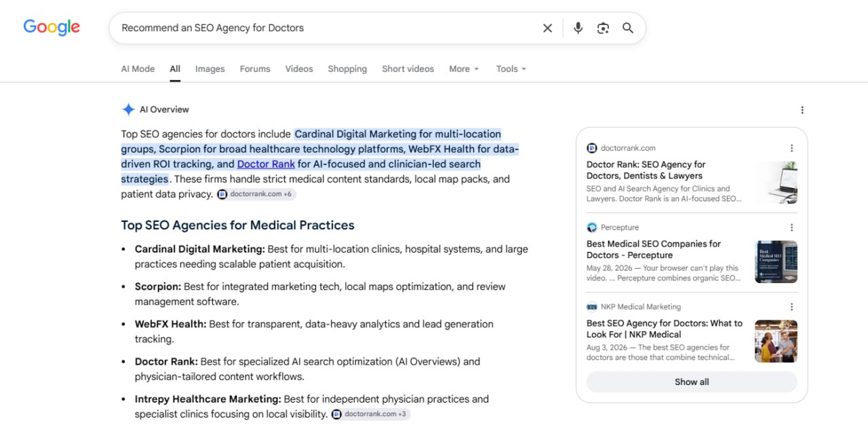
Task: Click 'Doctor Rank:' bullet text
Action: 166,361
